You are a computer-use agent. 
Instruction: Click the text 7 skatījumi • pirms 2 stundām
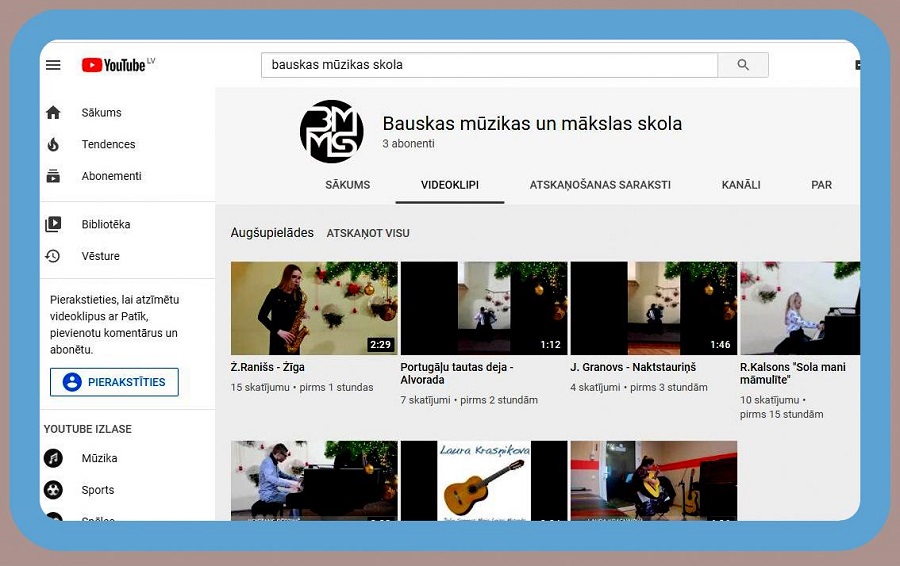coord(469,400)
